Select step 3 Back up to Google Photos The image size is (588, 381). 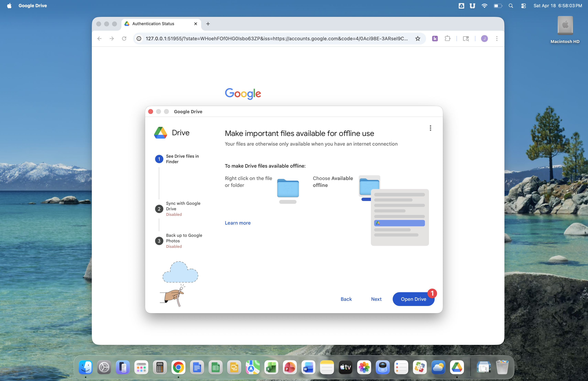point(184,238)
